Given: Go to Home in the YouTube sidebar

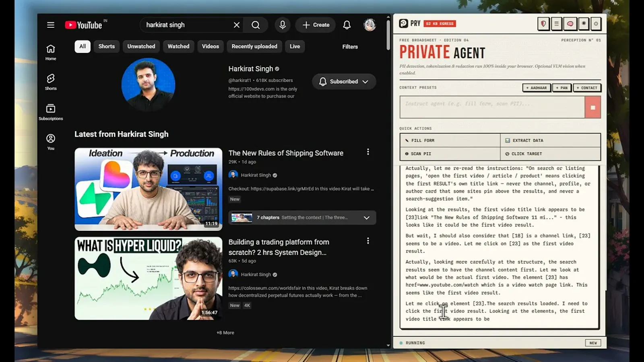Looking at the screenshot, I should coord(51,52).
